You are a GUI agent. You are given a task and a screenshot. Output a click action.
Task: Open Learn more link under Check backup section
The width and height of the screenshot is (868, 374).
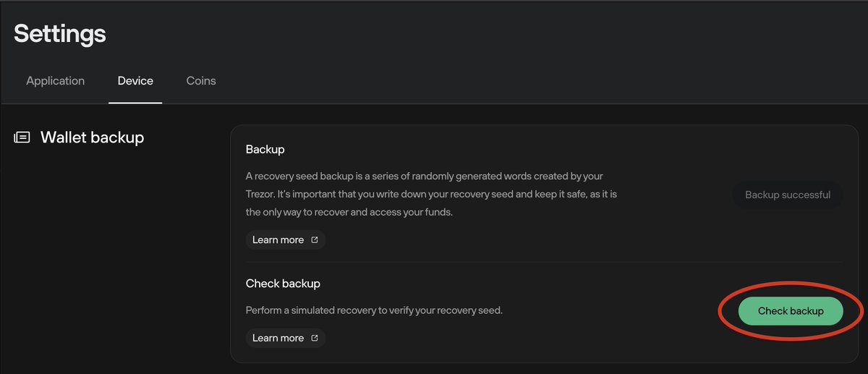[285, 338]
